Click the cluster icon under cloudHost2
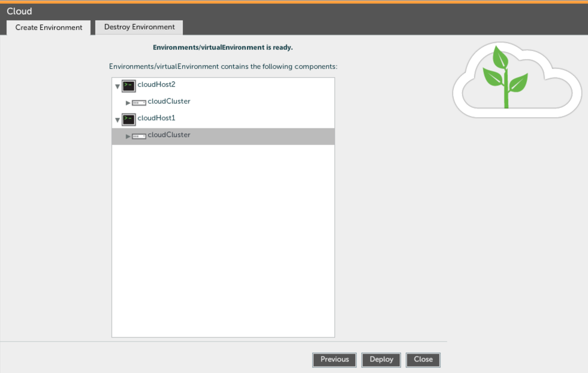The image size is (588, 373). click(x=139, y=102)
